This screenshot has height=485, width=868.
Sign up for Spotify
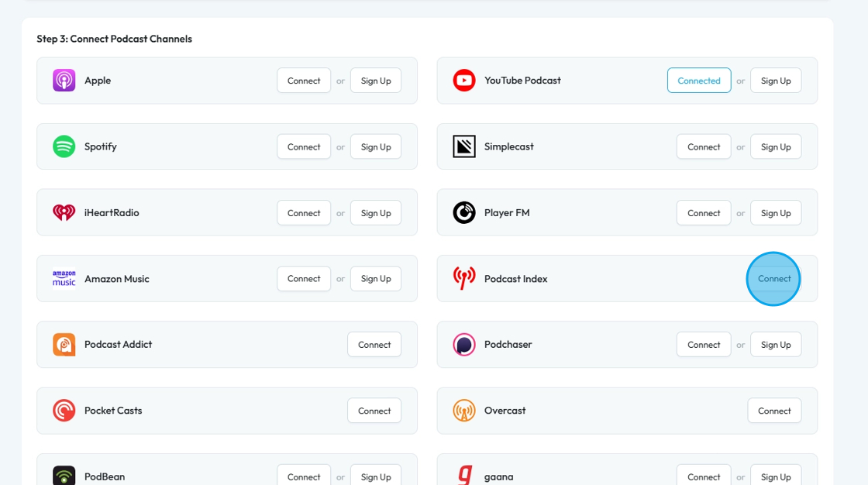(x=376, y=146)
